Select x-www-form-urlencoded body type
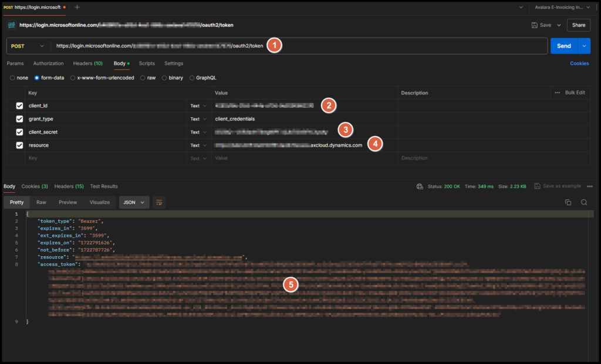The height and width of the screenshot is (364, 601). click(x=72, y=78)
